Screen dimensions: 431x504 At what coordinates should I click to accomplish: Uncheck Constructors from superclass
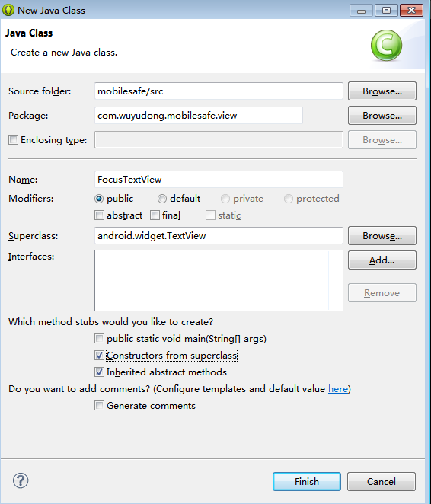[99, 356]
